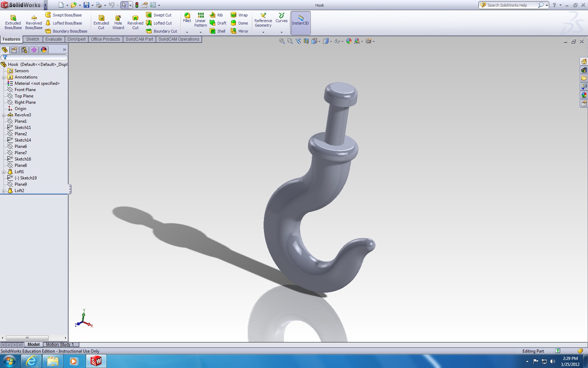This screenshot has height=368, width=588.
Task: Click the Extruded Boss/Base tool
Action: coord(13,22)
